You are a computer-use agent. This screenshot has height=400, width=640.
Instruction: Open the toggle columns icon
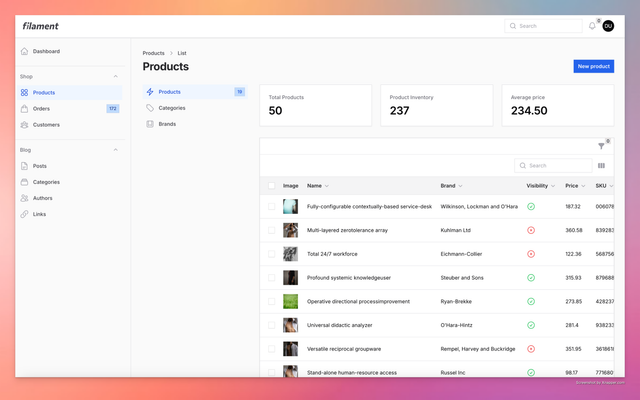[601, 165]
